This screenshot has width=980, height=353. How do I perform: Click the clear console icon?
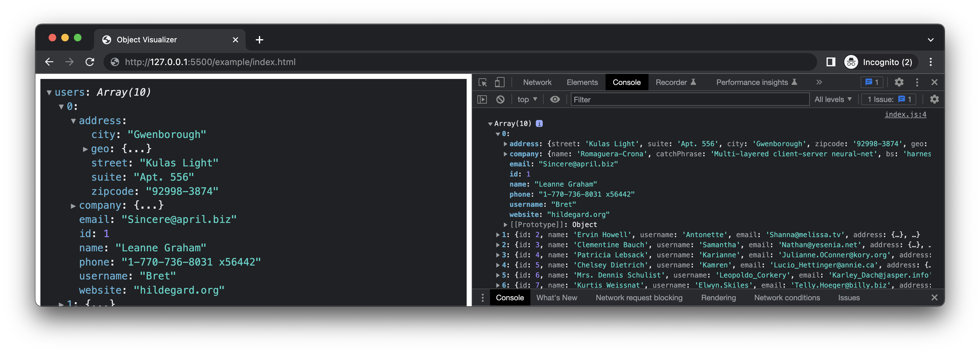(500, 99)
